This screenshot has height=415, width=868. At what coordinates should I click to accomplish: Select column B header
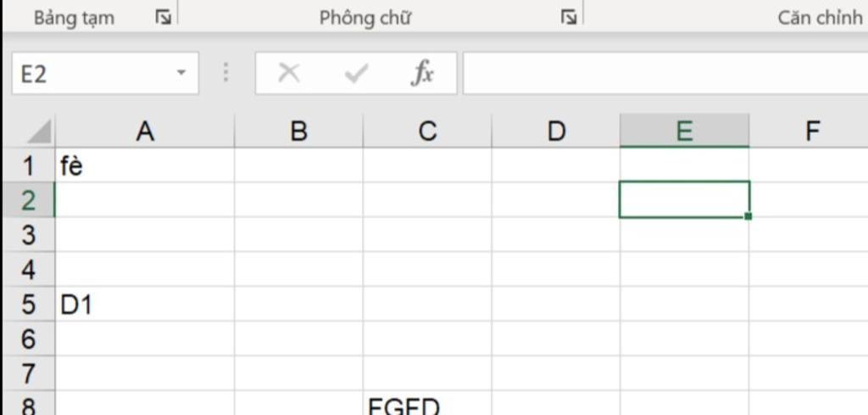coord(298,131)
